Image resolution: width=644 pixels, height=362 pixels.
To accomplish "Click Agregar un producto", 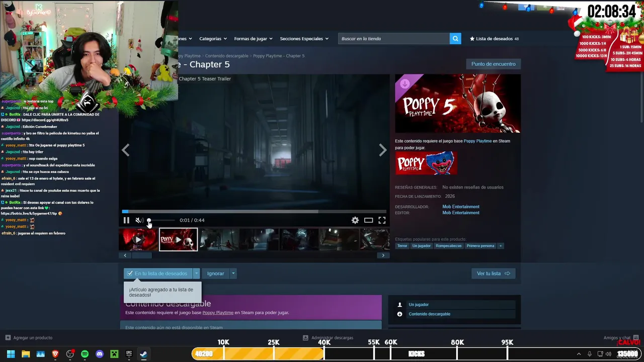I will click(x=29, y=338).
